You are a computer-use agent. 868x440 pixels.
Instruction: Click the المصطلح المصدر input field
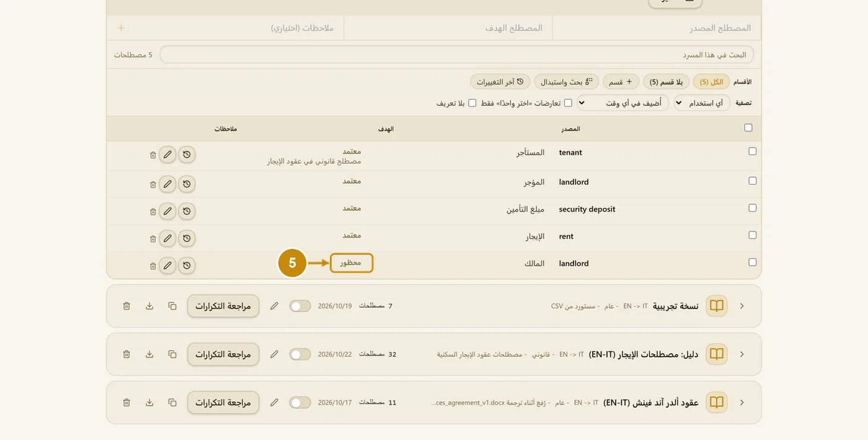point(657,28)
